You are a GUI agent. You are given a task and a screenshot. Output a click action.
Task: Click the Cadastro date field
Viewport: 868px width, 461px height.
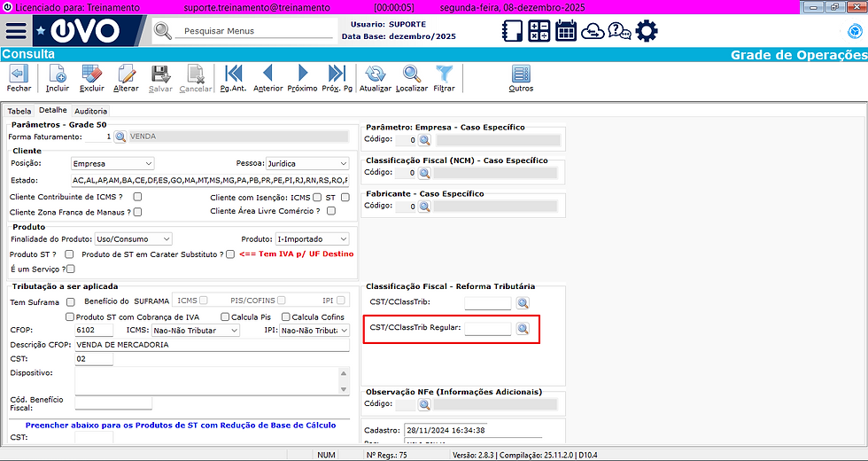(x=446, y=430)
